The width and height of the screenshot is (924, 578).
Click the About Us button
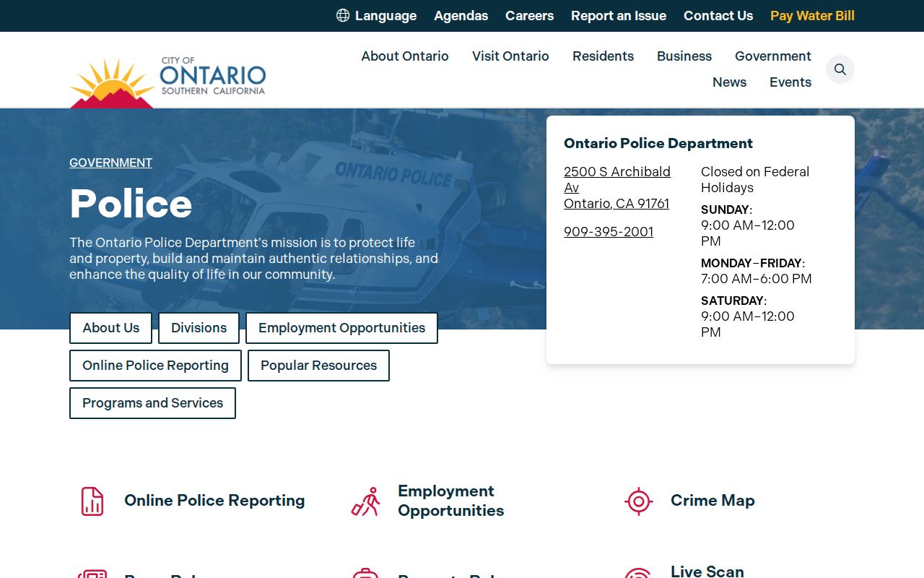(110, 328)
